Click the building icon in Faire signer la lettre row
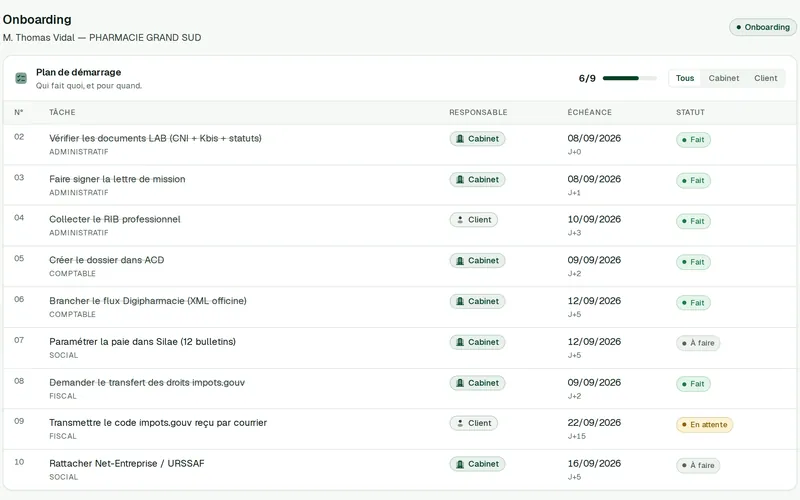 (460, 180)
